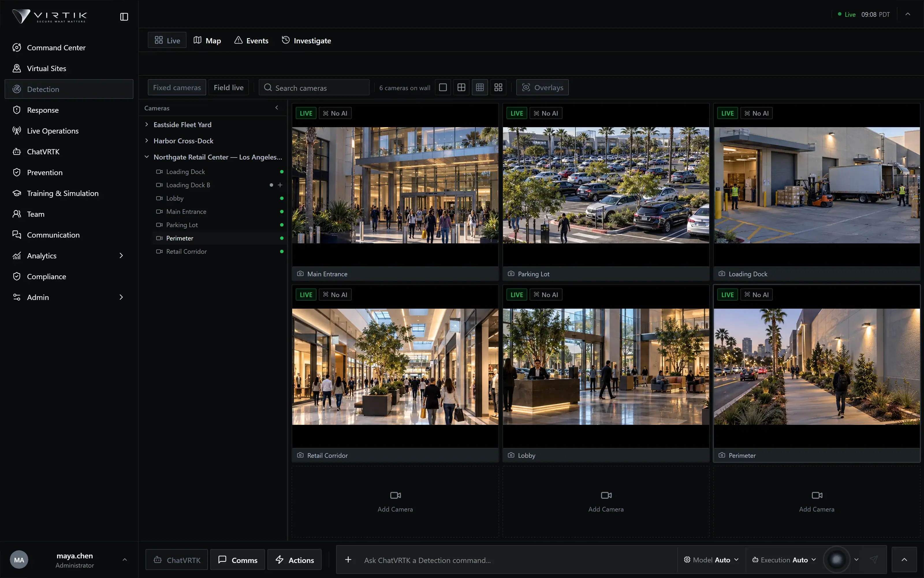The height and width of the screenshot is (578, 924).
Task: Open Live Operations
Action: [69, 131]
